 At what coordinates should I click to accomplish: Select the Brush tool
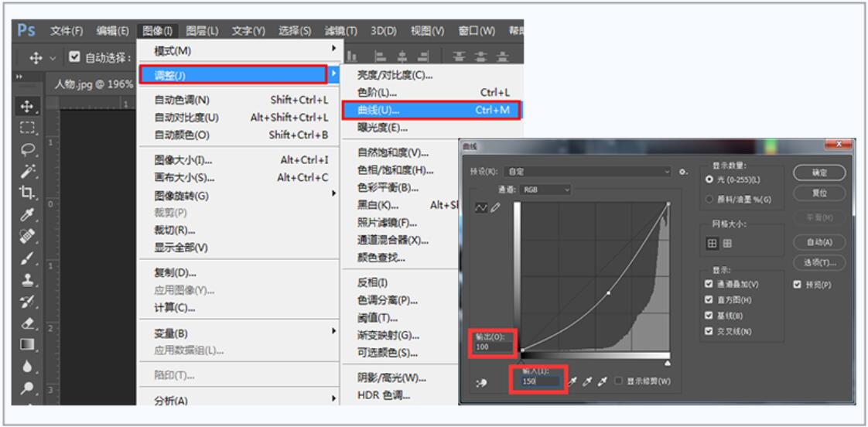coord(27,258)
